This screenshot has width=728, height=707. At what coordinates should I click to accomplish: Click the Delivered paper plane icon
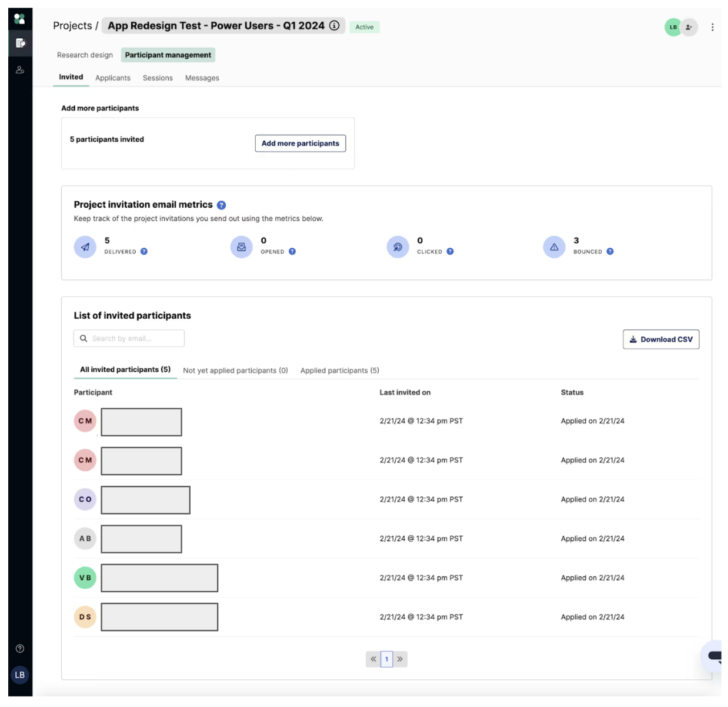pos(85,247)
